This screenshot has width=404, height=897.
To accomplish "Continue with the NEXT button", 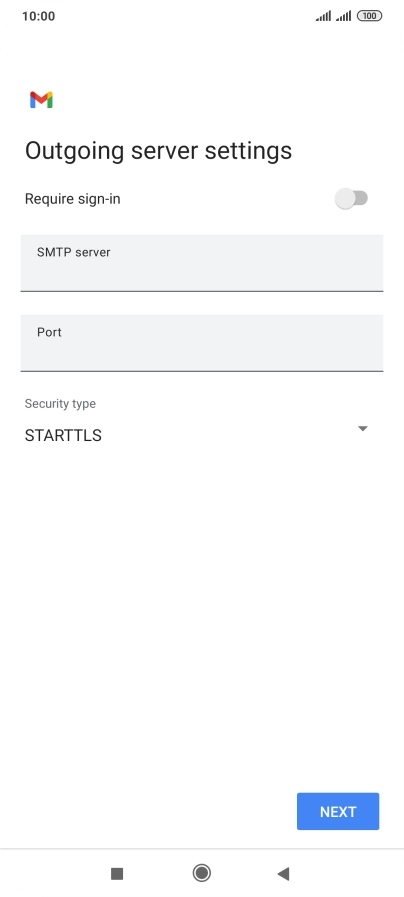I will (x=338, y=811).
